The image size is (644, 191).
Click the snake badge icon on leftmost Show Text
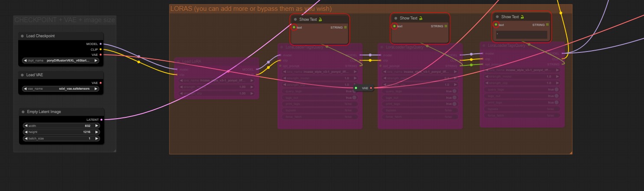coord(320,19)
